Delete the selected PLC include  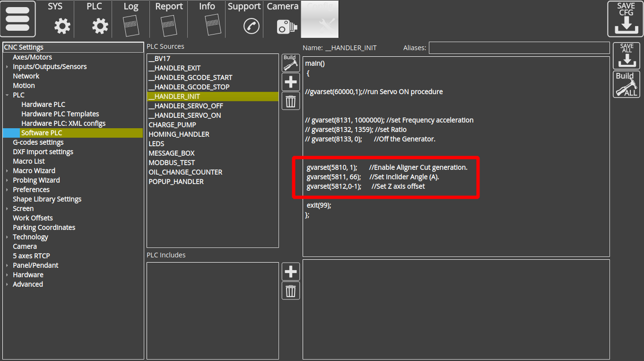[290, 291]
